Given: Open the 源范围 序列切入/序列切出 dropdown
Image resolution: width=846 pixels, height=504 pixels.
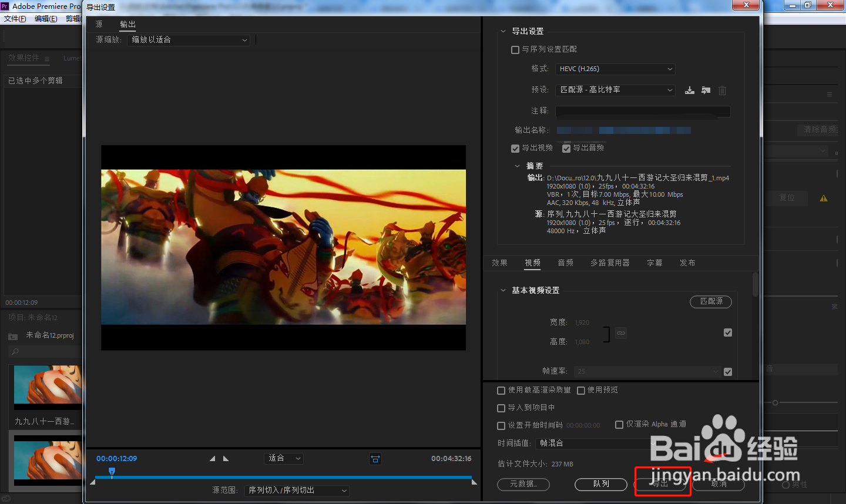Looking at the screenshot, I should click(x=297, y=490).
